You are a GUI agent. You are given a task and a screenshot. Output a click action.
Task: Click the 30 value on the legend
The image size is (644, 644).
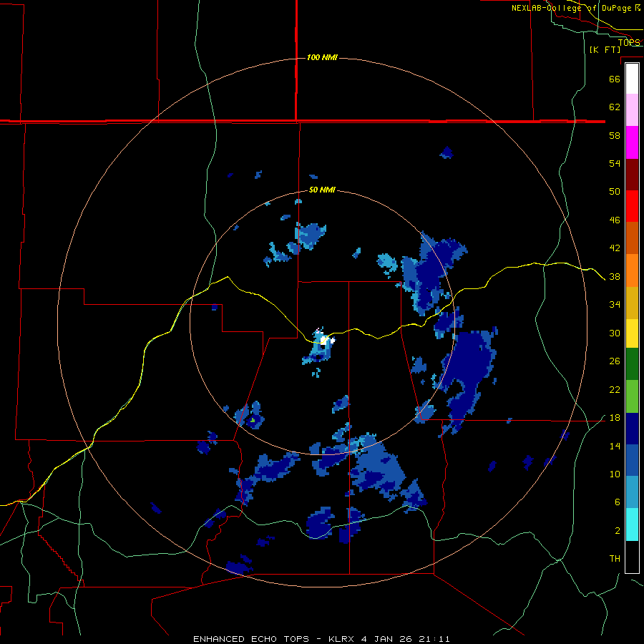pos(615,333)
